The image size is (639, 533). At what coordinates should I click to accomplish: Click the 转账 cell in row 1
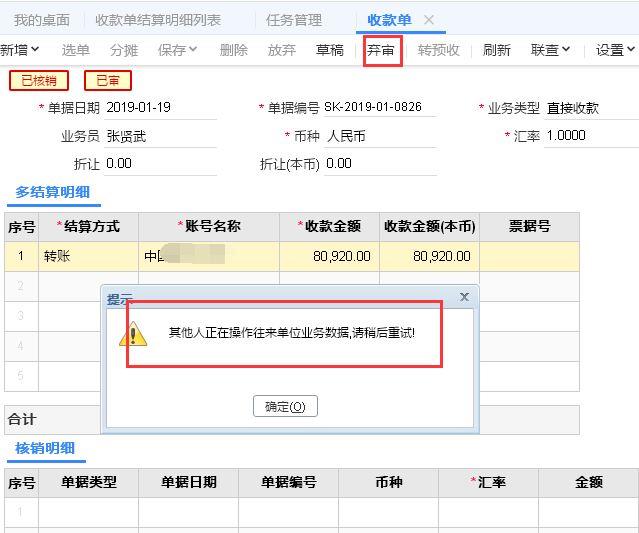pyautogui.click(x=88, y=256)
